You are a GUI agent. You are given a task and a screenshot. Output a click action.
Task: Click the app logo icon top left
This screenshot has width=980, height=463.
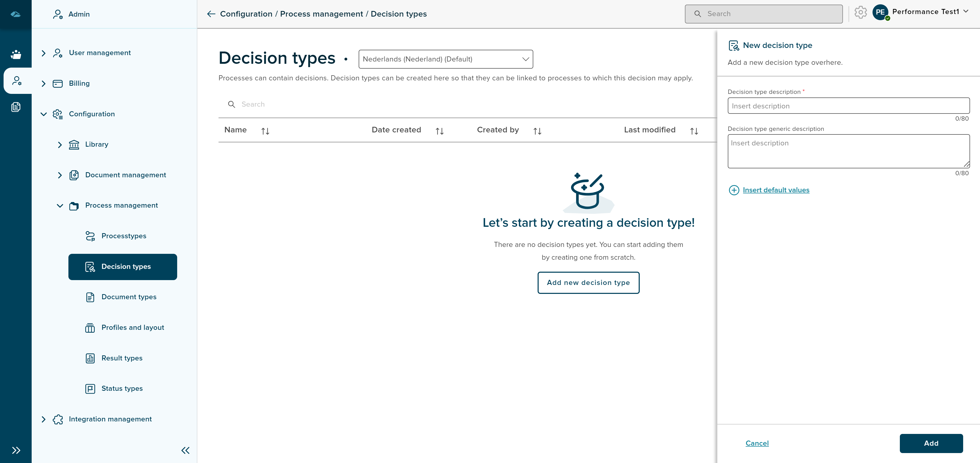point(16,14)
